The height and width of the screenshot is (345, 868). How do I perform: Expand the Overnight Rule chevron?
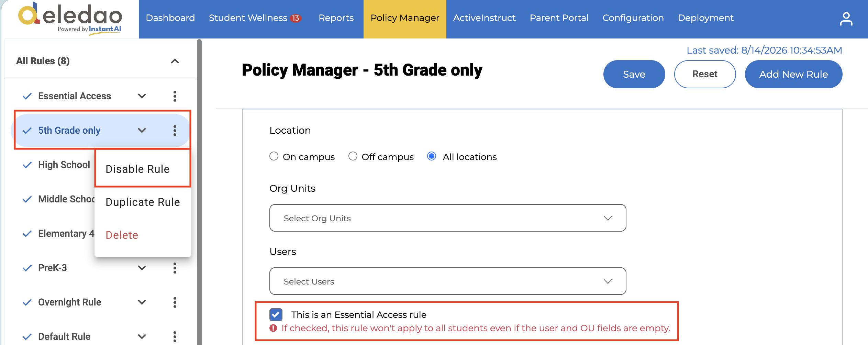click(142, 302)
